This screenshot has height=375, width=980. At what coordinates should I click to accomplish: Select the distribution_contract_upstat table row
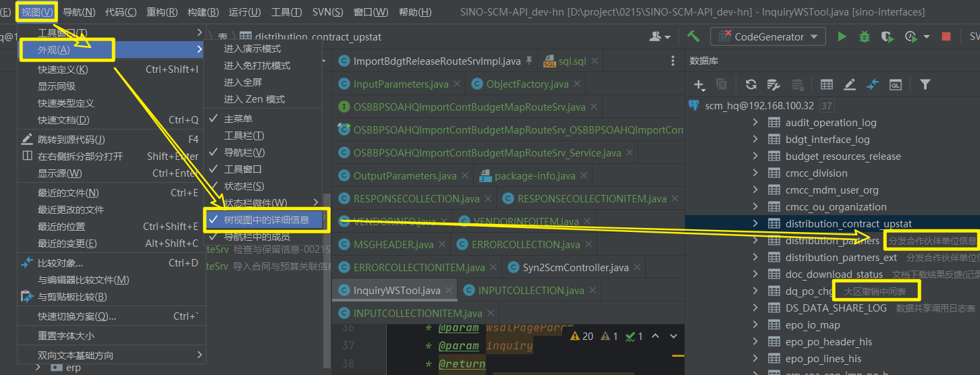pos(848,224)
